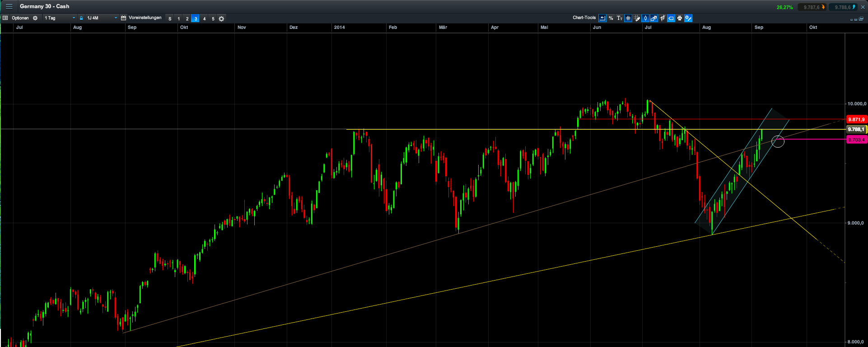Click the 2014 time axis label
Viewport: 868px width, 347px height.
[x=339, y=27]
